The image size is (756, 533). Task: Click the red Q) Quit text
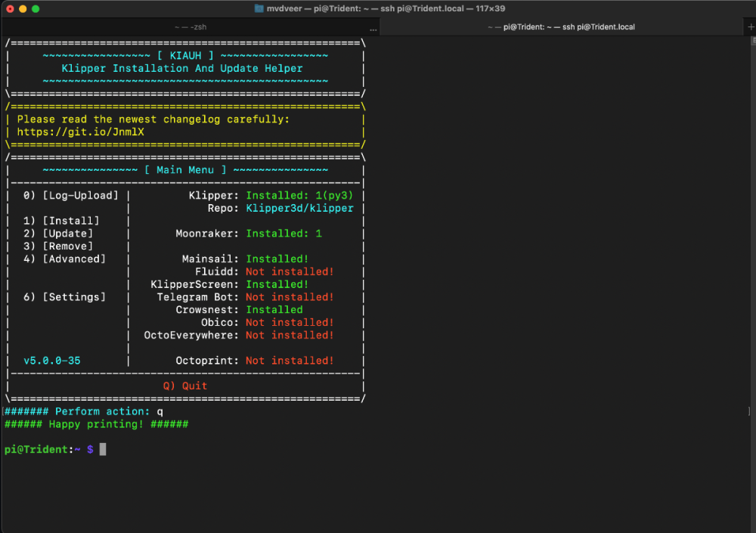pyautogui.click(x=185, y=386)
